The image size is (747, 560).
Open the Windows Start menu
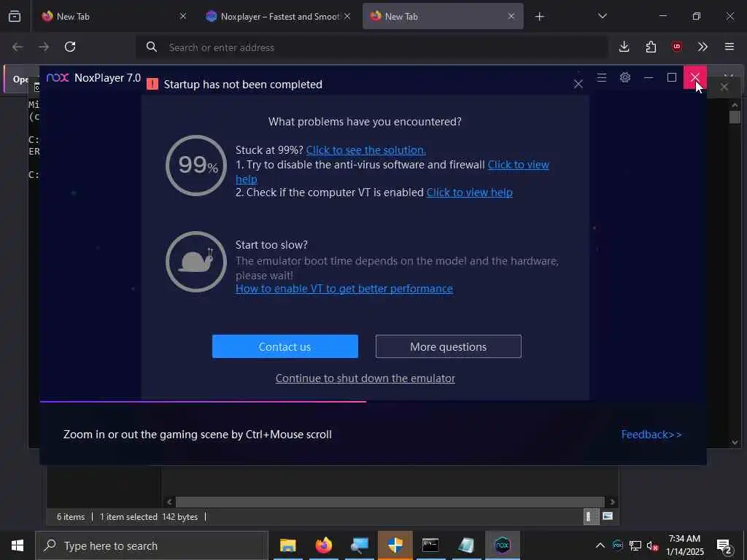click(18, 545)
